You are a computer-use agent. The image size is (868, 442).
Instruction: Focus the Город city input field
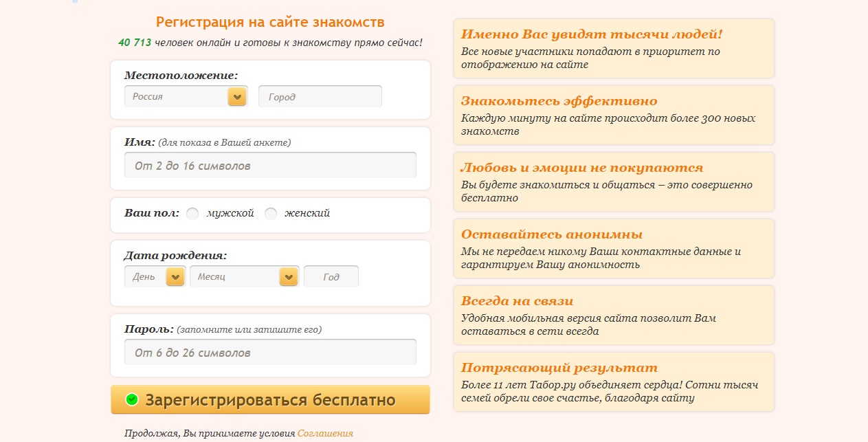pos(320,97)
